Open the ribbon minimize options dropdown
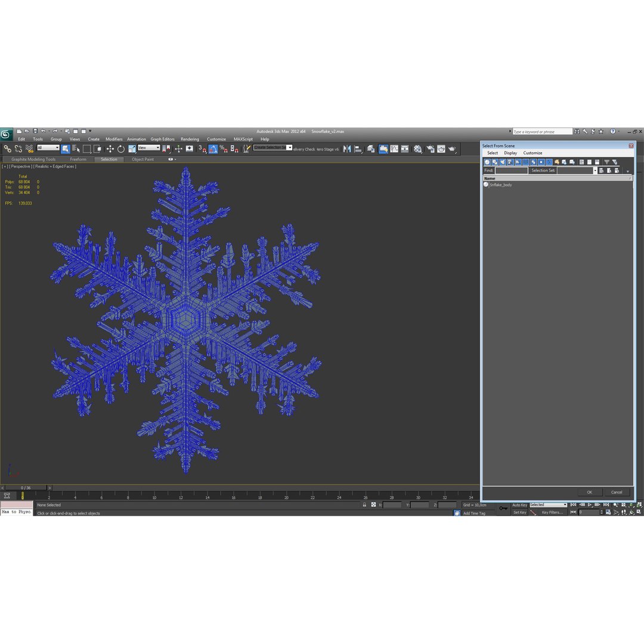The width and height of the screenshot is (644, 644). tap(172, 159)
